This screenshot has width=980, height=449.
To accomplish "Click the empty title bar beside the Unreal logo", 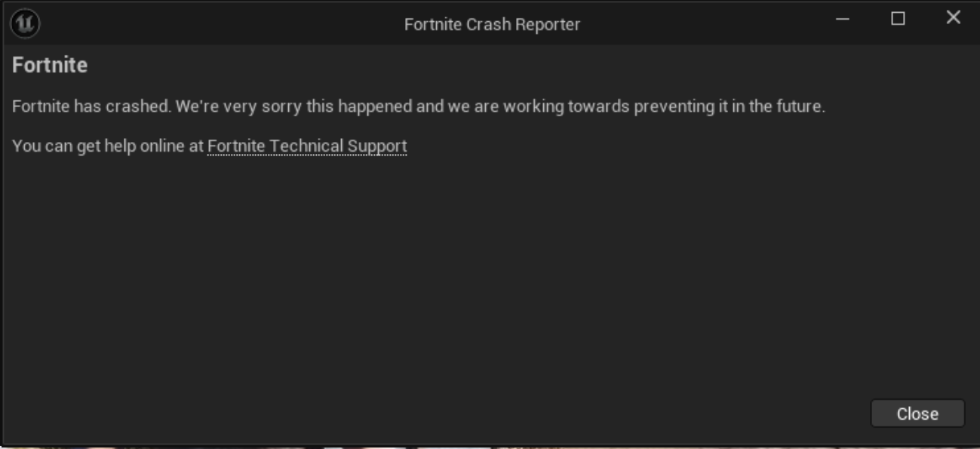I will (219, 23).
